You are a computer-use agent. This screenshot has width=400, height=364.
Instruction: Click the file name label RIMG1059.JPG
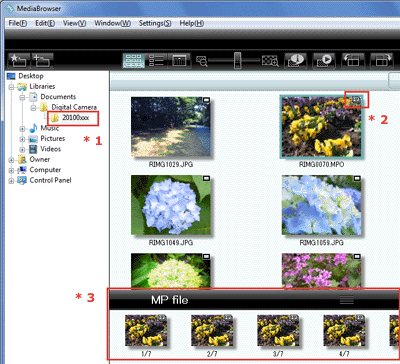point(321,243)
